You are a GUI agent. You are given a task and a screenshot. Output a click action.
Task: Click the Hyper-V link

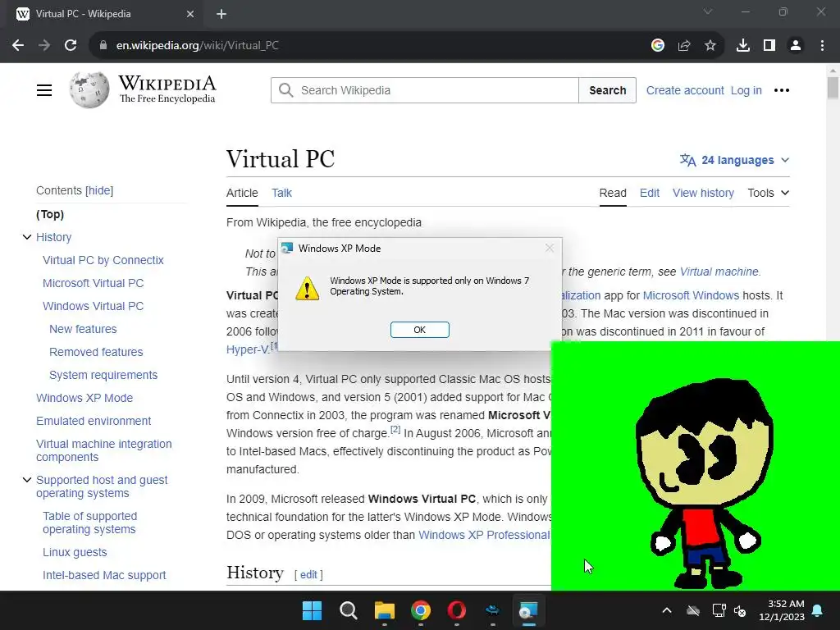248,349
